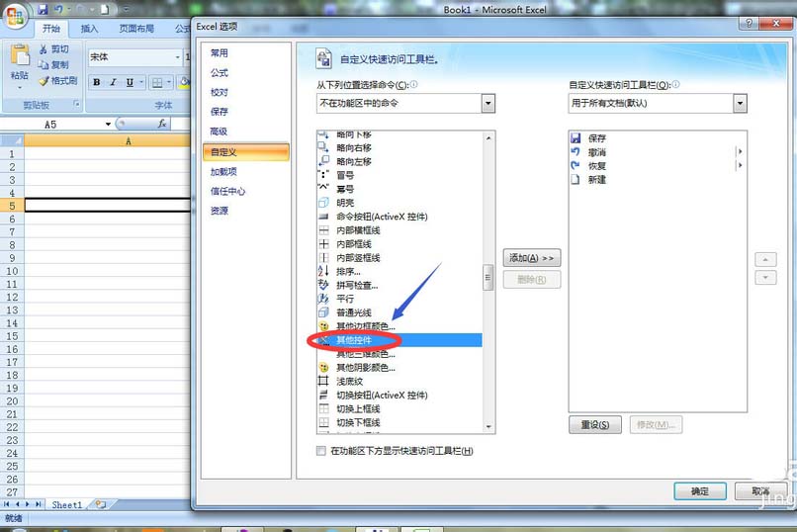Click the Cut (剪切) scissors icon
The width and height of the screenshot is (797, 532).
click(44, 48)
